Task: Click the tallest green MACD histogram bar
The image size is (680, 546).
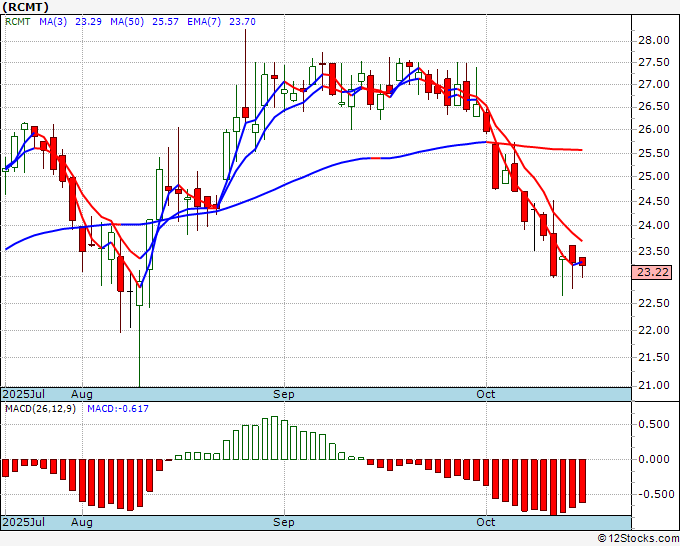Action: [x=275, y=438]
